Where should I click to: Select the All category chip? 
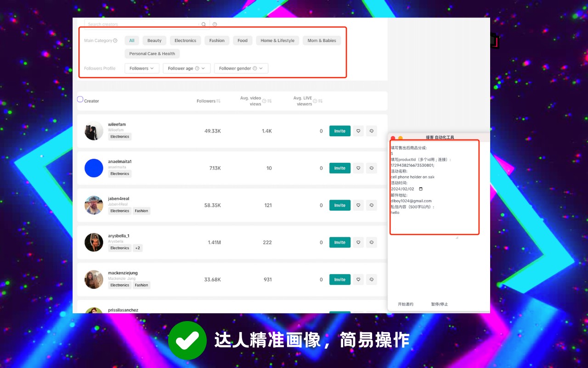(132, 40)
